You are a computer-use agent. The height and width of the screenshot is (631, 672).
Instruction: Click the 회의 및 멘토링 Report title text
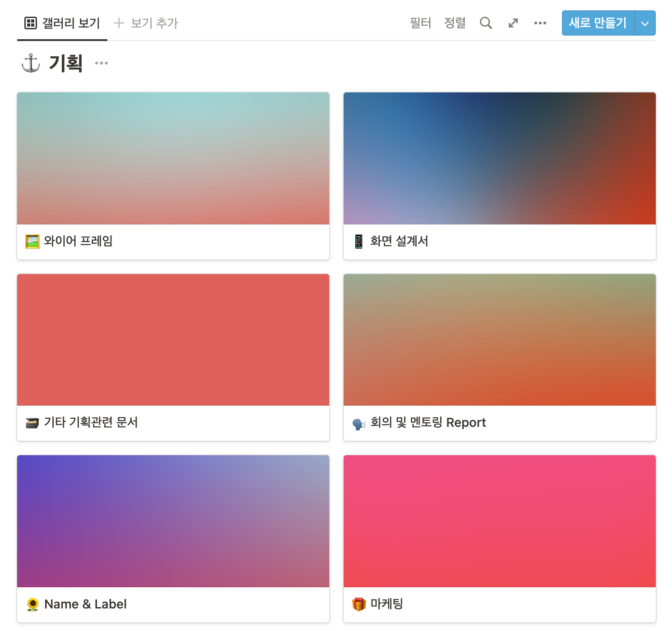pos(428,423)
